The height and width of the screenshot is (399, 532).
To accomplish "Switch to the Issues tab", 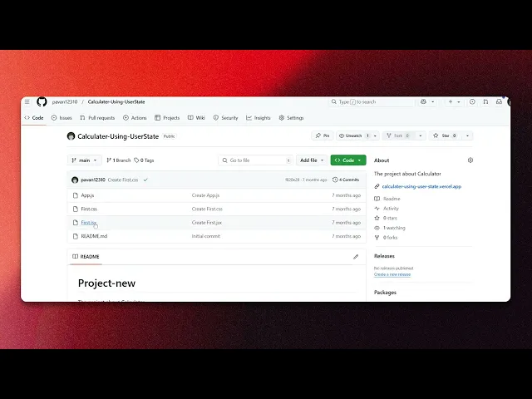I will pyautogui.click(x=62, y=118).
